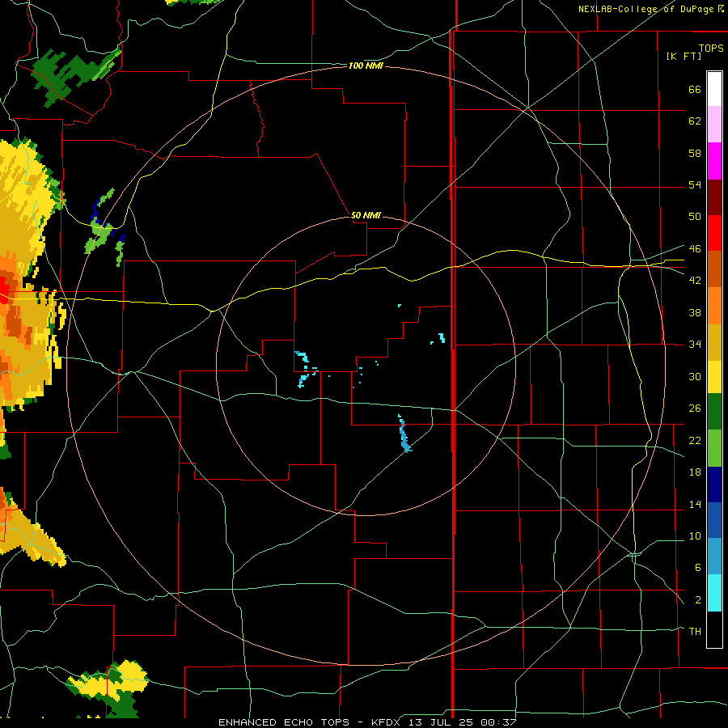Pick the navy blue legend swatch
Screen dimensions: 728x728
point(714,485)
